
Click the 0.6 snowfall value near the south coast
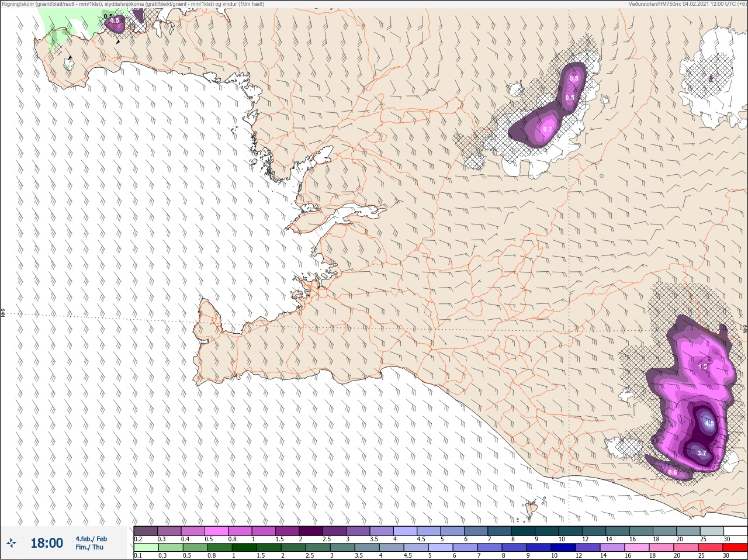(x=672, y=472)
